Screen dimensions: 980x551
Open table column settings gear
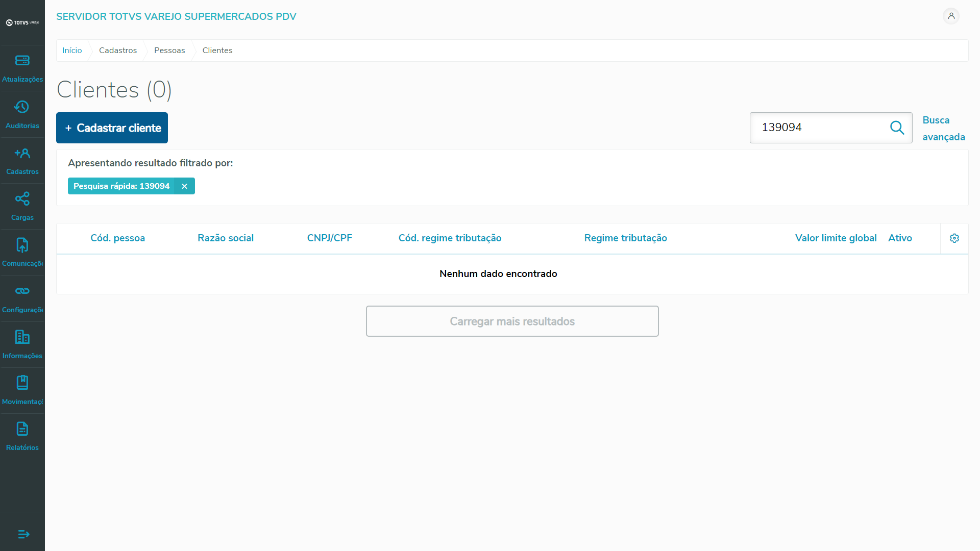pos(954,238)
